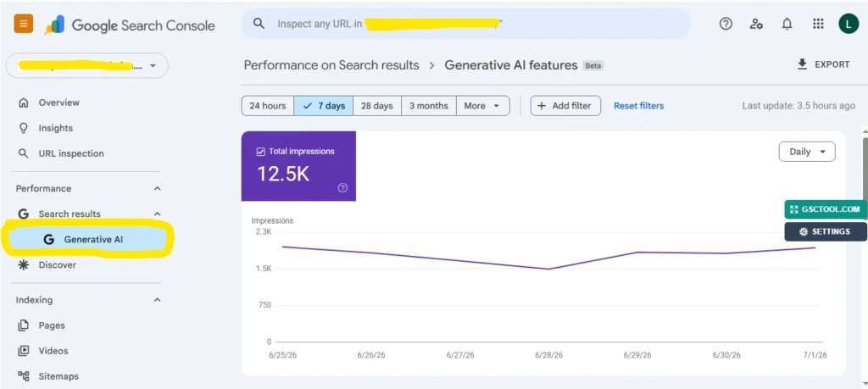Select the 3 months date range
868x389 pixels.
point(429,106)
